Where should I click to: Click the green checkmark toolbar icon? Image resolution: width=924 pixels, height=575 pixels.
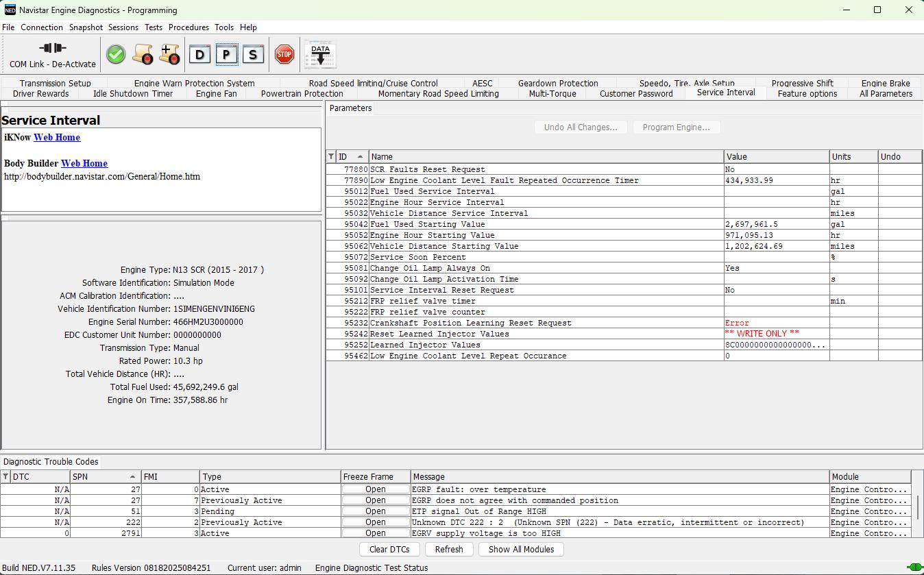115,54
